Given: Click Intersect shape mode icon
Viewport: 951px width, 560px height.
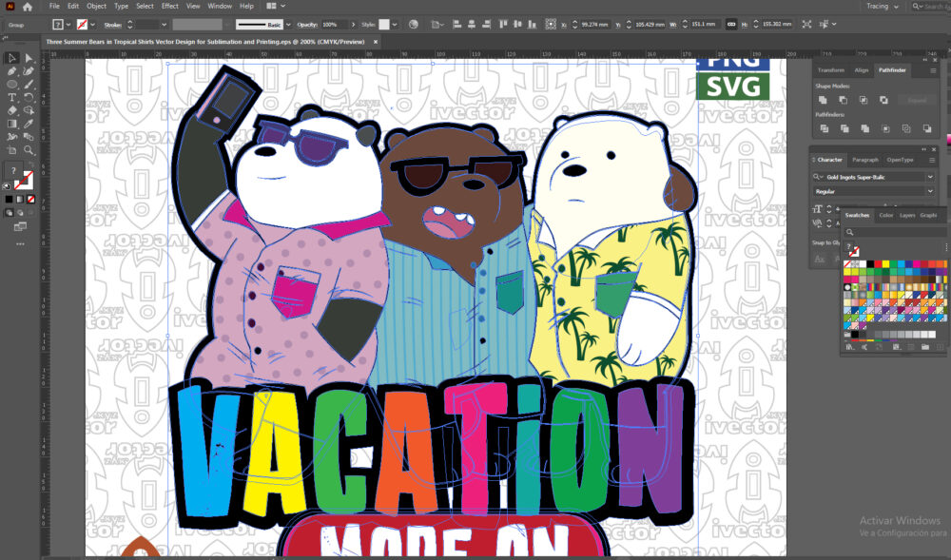Looking at the screenshot, I should (864, 100).
